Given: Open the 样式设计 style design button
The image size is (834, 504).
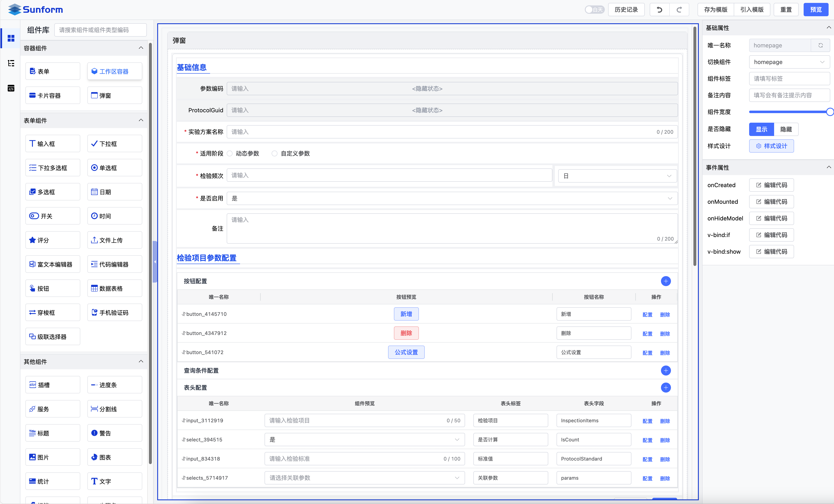Looking at the screenshot, I should click(x=771, y=146).
